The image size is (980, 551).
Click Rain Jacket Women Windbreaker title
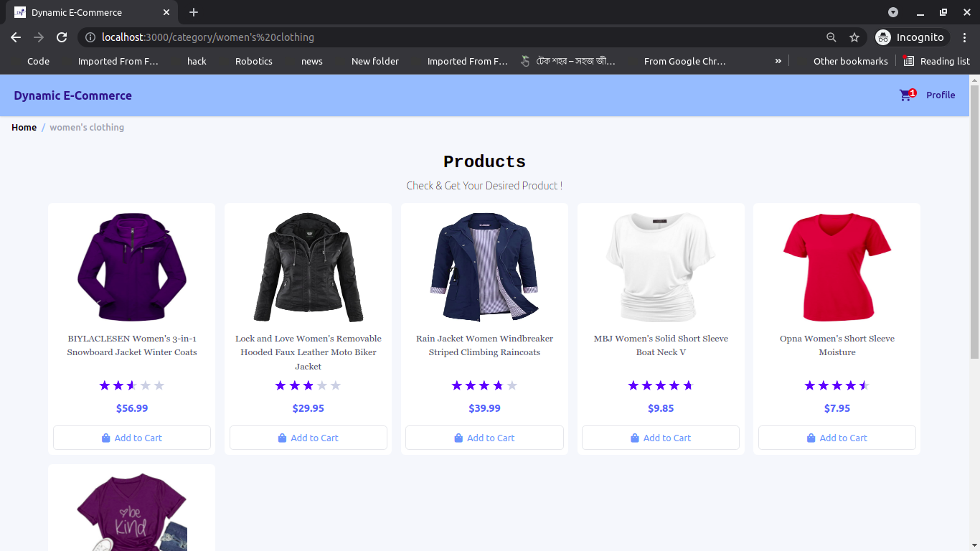[x=484, y=345]
